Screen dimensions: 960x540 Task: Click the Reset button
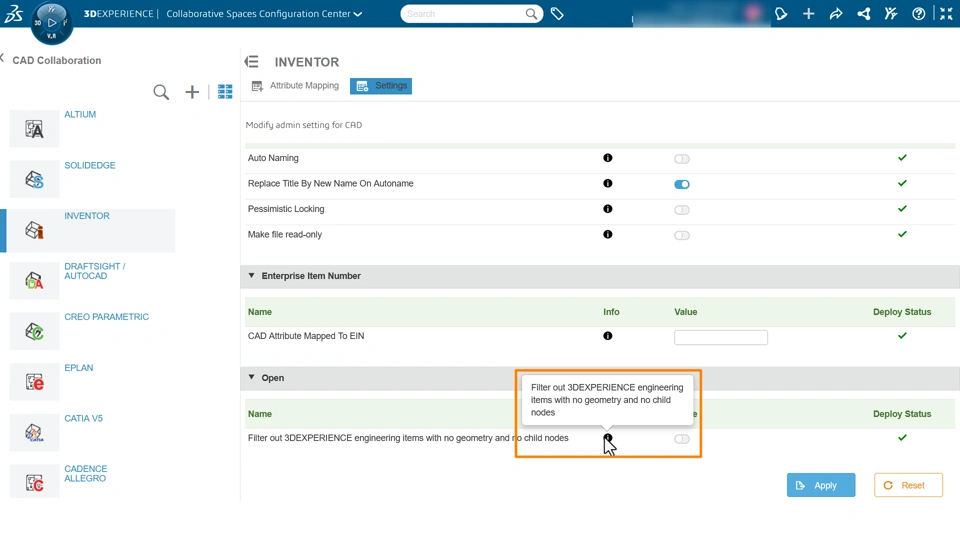pos(908,485)
